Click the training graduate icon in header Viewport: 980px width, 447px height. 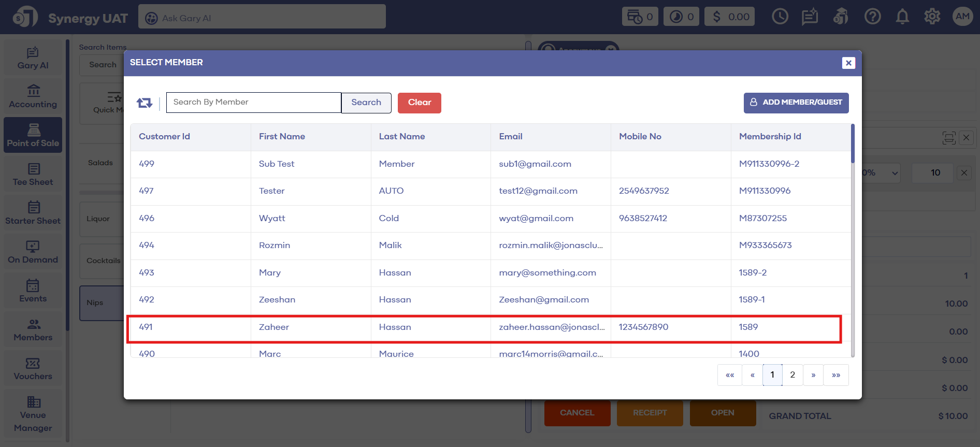tap(841, 17)
